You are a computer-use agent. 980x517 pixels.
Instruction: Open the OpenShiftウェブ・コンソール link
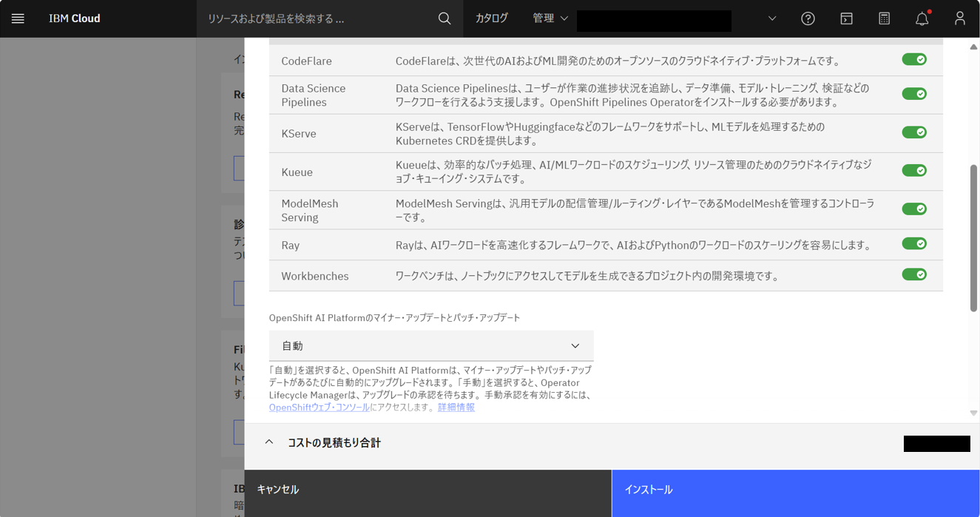coord(320,408)
